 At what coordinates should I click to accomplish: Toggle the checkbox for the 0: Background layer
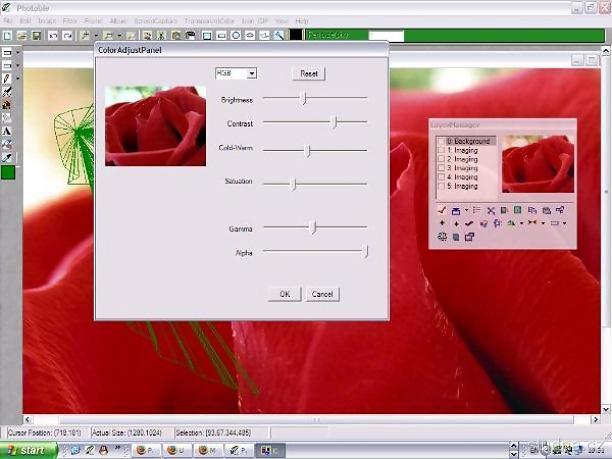441,141
